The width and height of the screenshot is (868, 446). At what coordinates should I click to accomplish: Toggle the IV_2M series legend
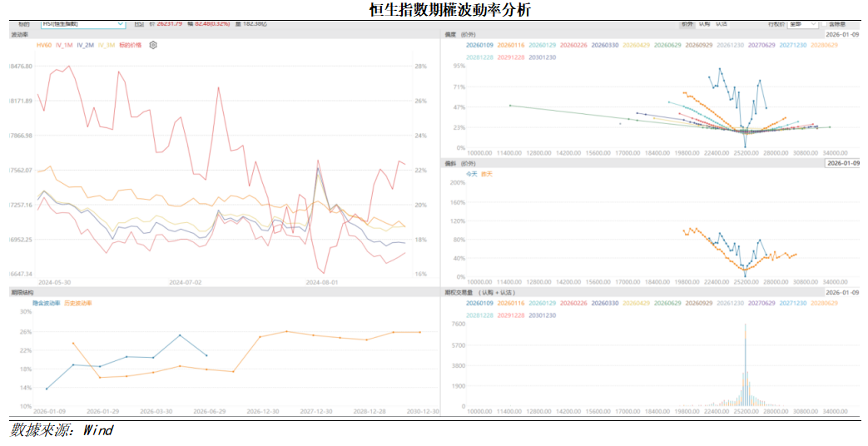(x=85, y=45)
